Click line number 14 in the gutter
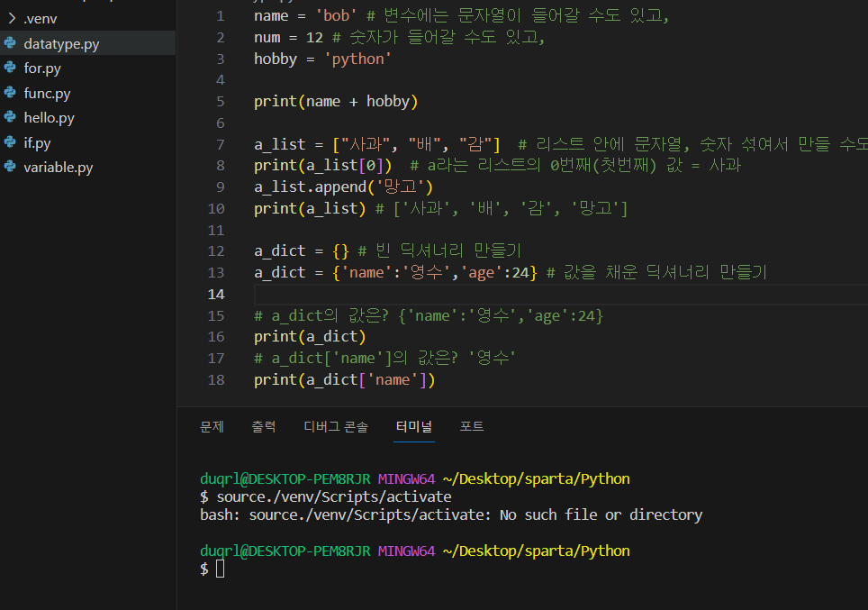This screenshot has height=610, width=868. tap(216, 295)
